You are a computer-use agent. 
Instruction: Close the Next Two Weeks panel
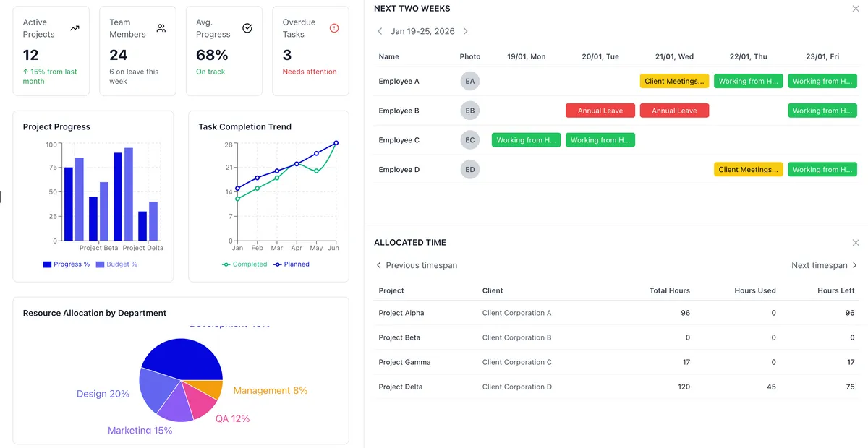point(856,9)
